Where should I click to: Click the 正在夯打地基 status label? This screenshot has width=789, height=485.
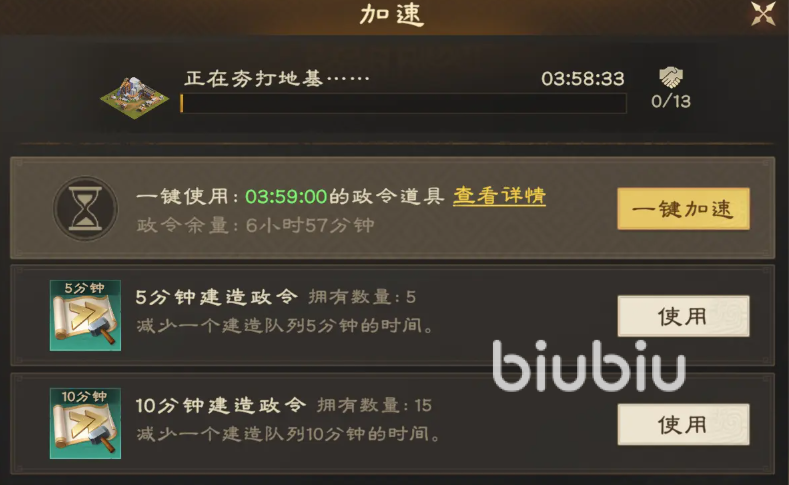[x=277, y=78]
